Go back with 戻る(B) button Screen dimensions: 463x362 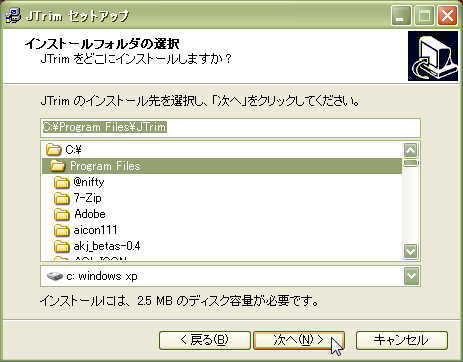tap(205, 340)
